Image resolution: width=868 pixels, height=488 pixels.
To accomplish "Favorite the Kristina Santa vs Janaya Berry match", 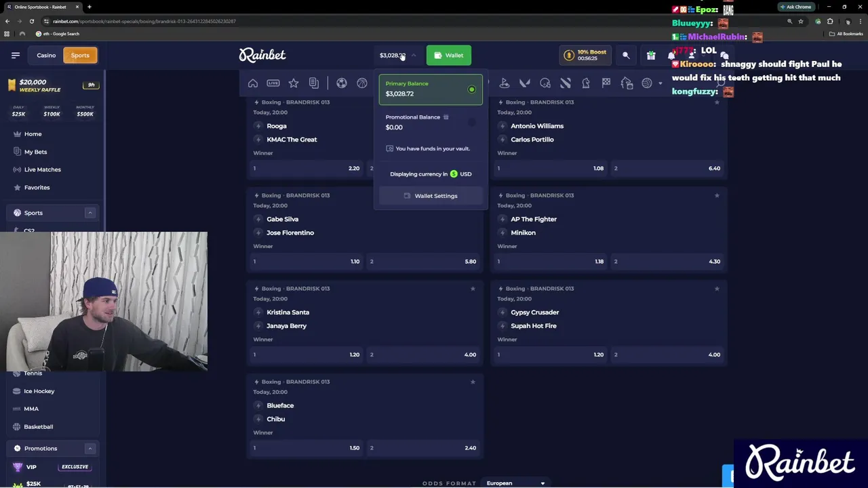I will (473, 289).
